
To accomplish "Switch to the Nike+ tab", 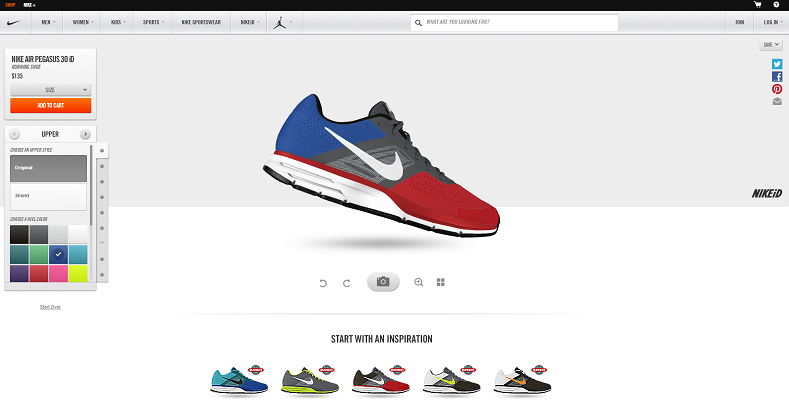I will (x=29, y=5).
